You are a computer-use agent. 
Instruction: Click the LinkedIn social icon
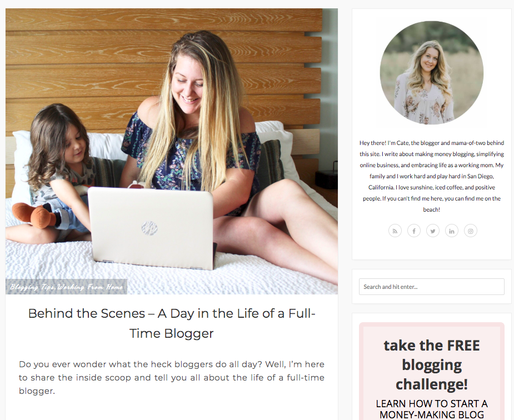click(452, 231)
